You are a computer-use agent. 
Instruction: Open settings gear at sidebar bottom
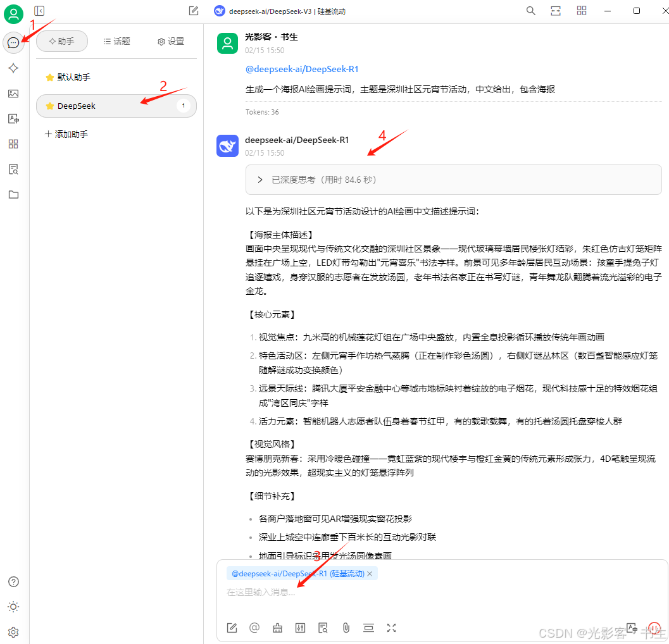pos(13,632)
